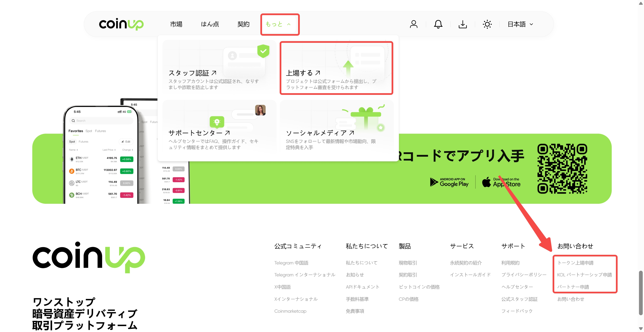The width and height of the screenshot is (644, 332).
Task: Open 永続契約の紹介 footer link
Action: pos(466,263)
